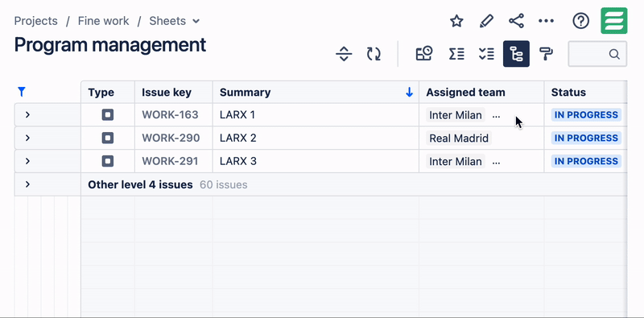Click the refresh sync icon
This screenshot has height=318, width=644.
tap(374, 54)
